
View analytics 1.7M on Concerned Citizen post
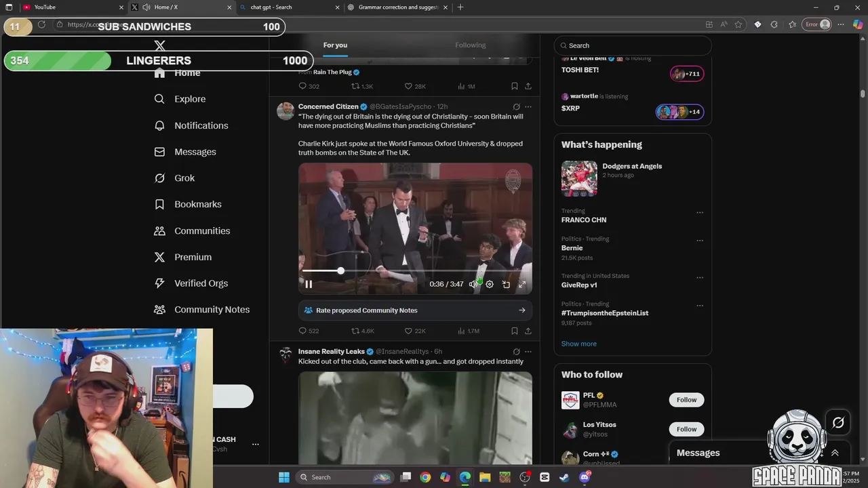[469, 331]
